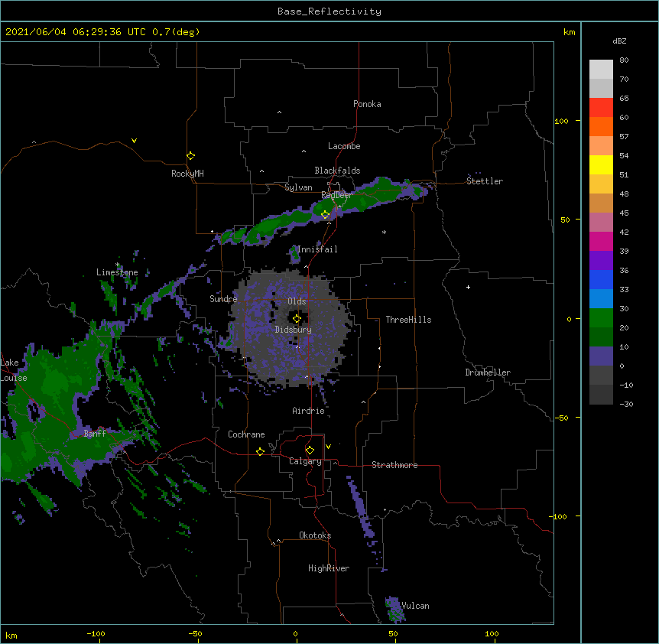Select the Lacombe city label
This screenshot has width=659, height=644.
coord(344,146)
